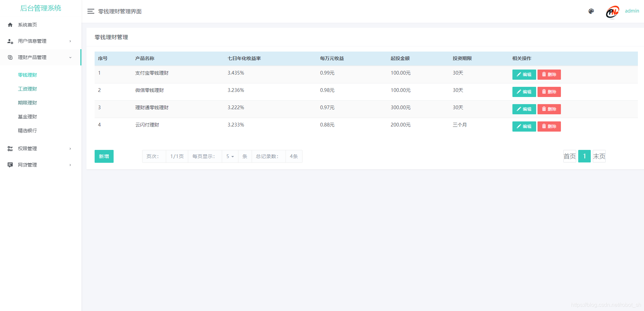
Task: Go to 首页 first page
Action: (570, 156)
